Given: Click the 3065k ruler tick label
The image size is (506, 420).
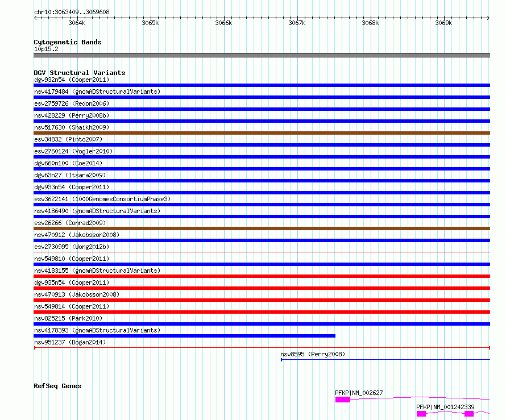Looking at the screenshot, I should click(150, 23).
